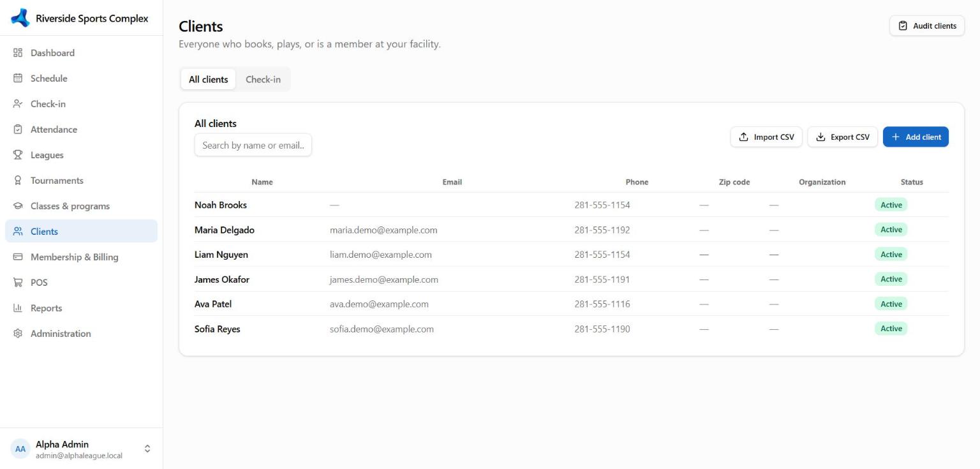Click the Organization column header

coord(822,182)
